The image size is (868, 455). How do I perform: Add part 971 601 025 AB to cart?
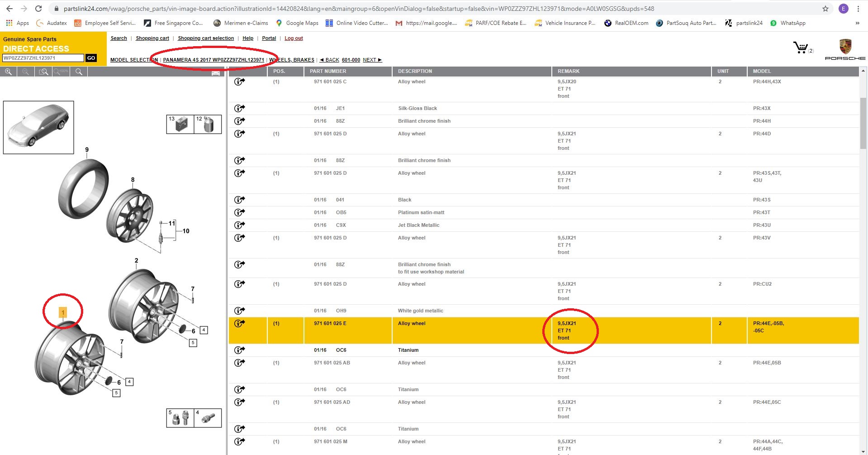click(239, 363)
